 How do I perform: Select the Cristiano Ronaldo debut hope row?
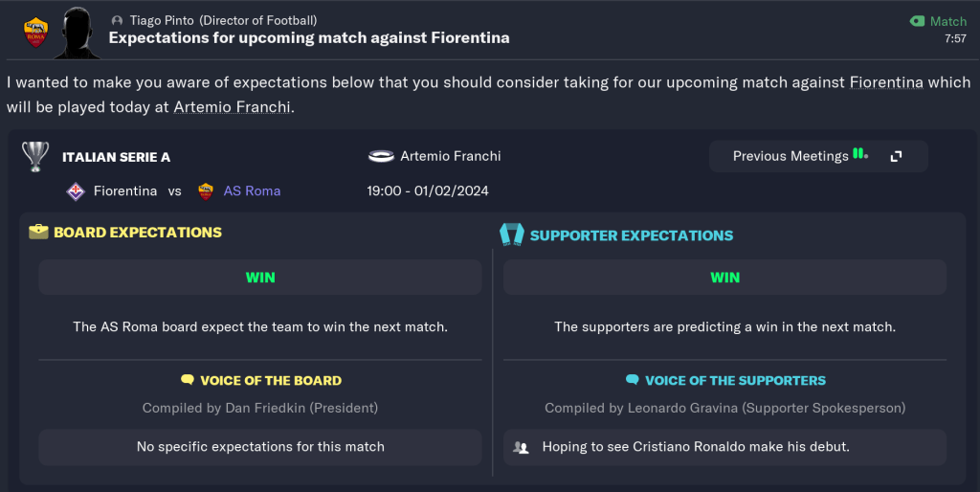click(x=724, y=447)
